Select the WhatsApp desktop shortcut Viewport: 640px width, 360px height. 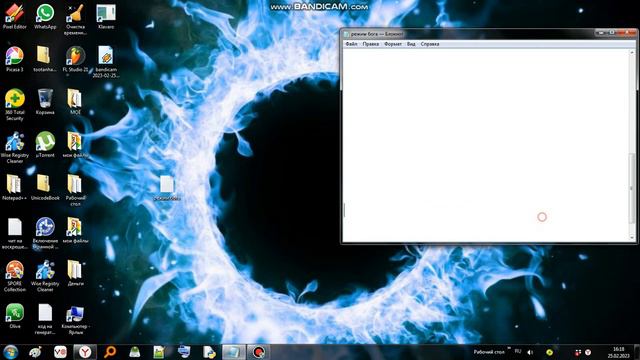point(45,17)
